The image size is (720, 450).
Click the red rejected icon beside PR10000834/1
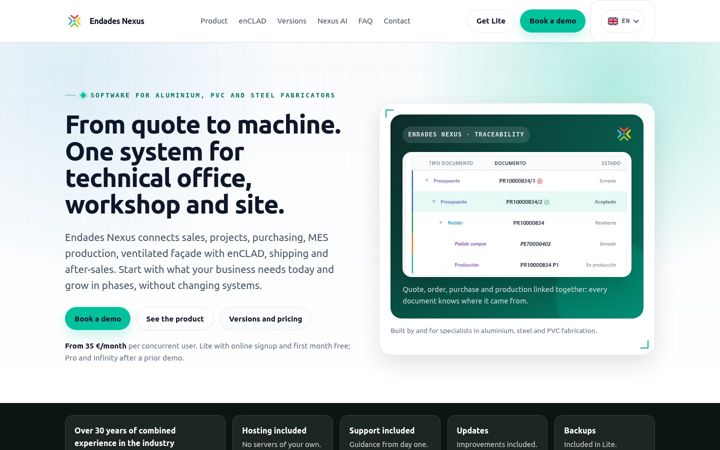click(x=540, y=181)
